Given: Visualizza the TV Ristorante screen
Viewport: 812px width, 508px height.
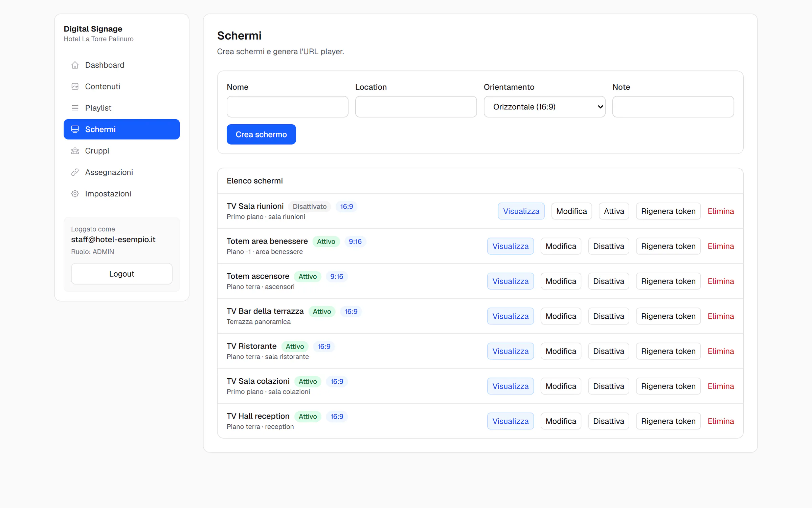Looking at the screenshot, I should point(510,351).
